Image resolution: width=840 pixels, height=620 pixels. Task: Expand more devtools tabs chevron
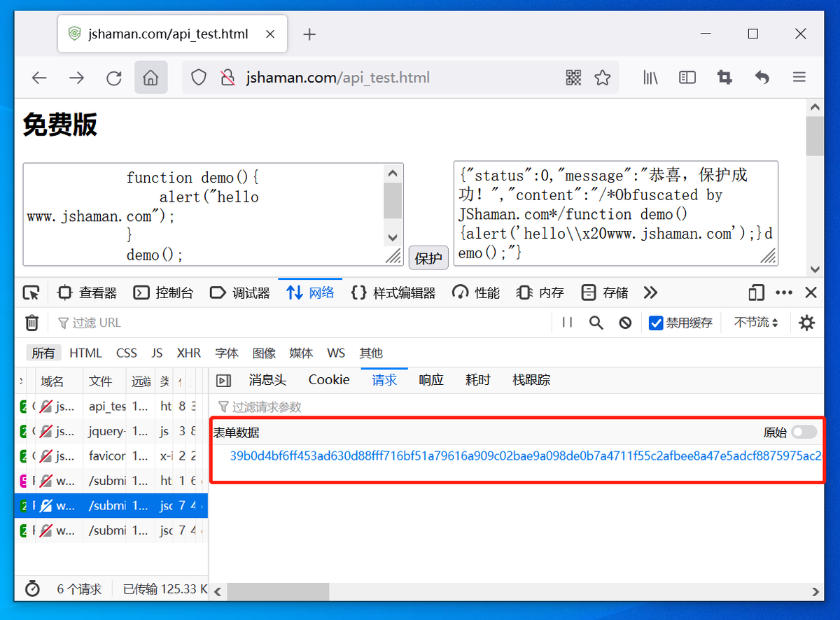pyautogui.click(x=650, y=293)
